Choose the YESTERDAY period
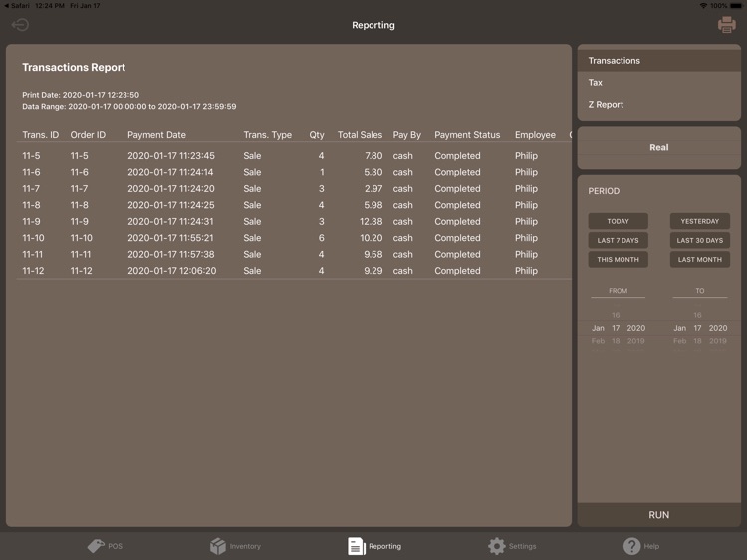The image size is (747, 560). [x=700, y=221]
